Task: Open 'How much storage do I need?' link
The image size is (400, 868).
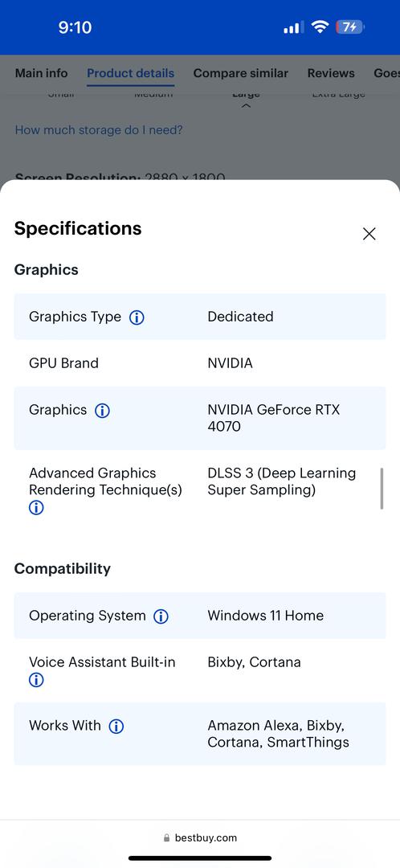Action: pos(99,130)
